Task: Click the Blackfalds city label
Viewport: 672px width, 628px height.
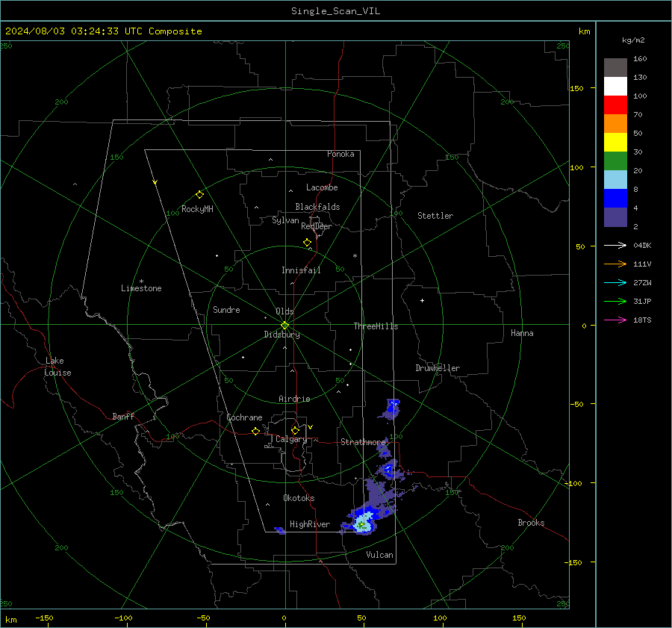Action: click(x=317, y=207)
